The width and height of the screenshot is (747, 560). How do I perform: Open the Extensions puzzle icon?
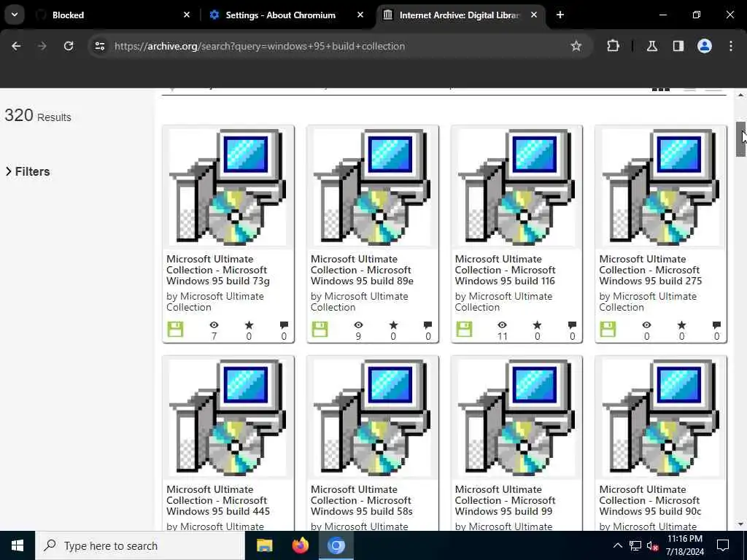click(613, 46)
